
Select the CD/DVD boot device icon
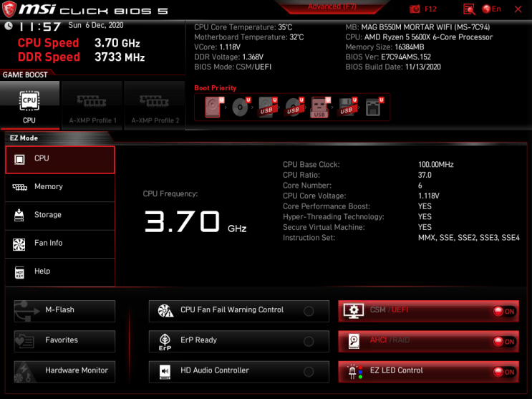pyautogui.click(x=241, y=107)
